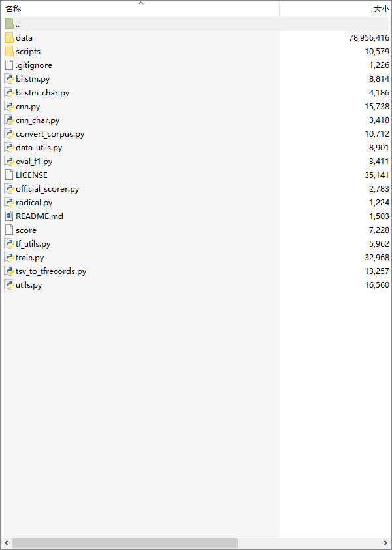Click the data folder icon
This screenshot has width=392, height=550.
pyautogui.click(x=9, y=38)
